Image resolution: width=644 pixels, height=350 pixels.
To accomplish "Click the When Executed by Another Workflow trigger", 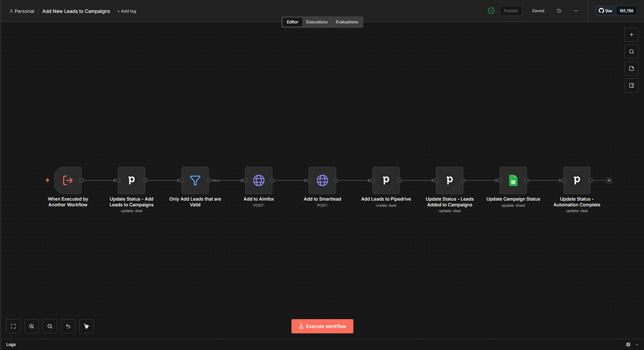I will tap(68, 180).
